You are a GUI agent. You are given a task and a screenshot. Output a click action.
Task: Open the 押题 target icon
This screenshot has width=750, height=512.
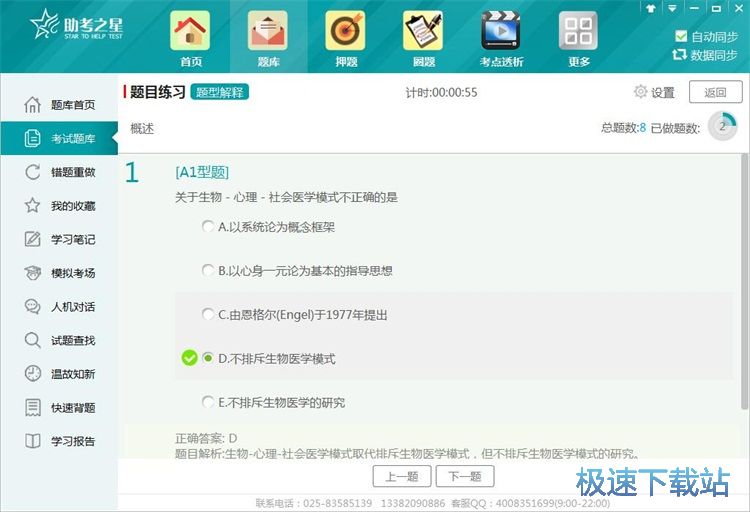(345, 31)
